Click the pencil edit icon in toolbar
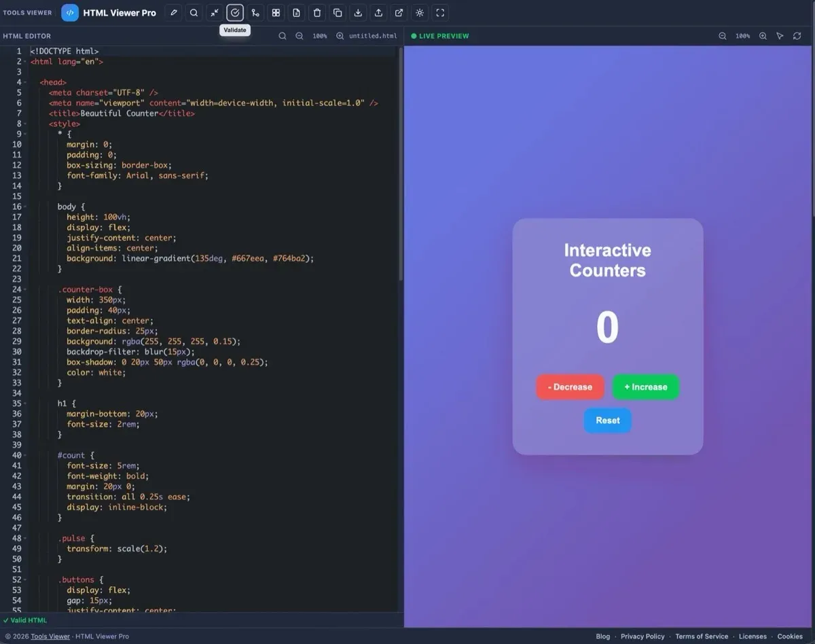This screenshot has height=644, width=815. [x=174, y=12]
